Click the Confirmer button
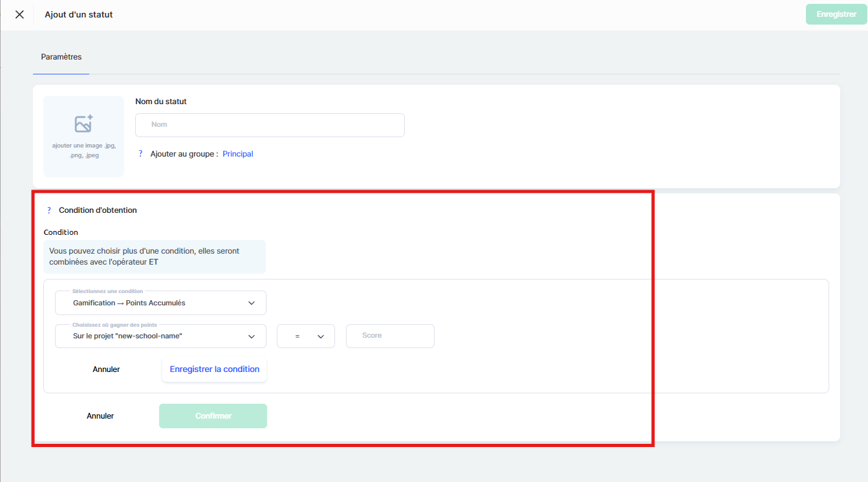This screenshot has width=868, height=482. (x=213, y=416)
